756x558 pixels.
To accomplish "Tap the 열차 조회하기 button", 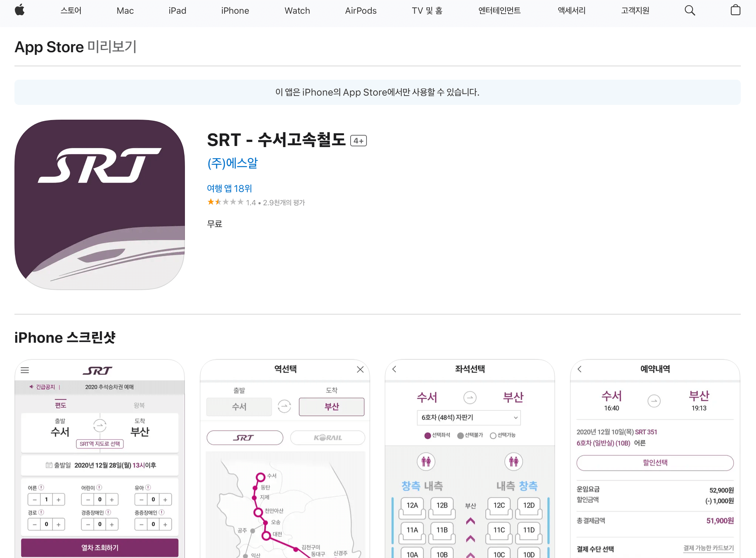I will [x=99, y=547].
